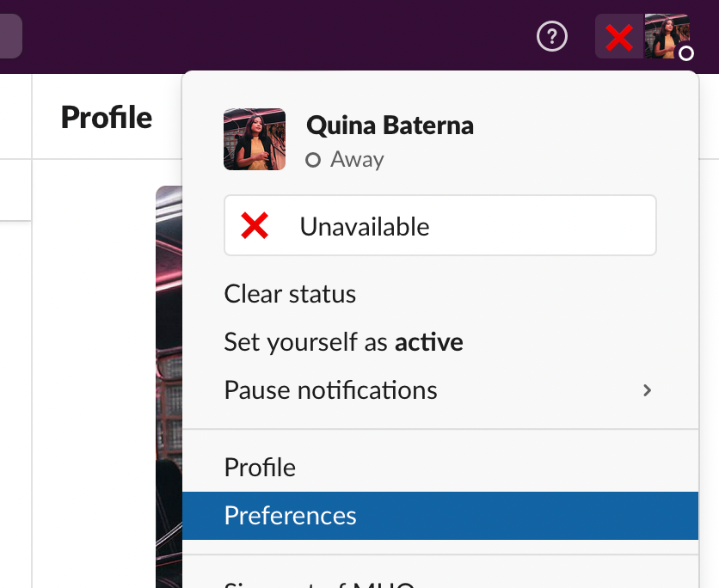
Task: Click the Away presence circle beside Quina's name
Action: [x=312, y=160]
